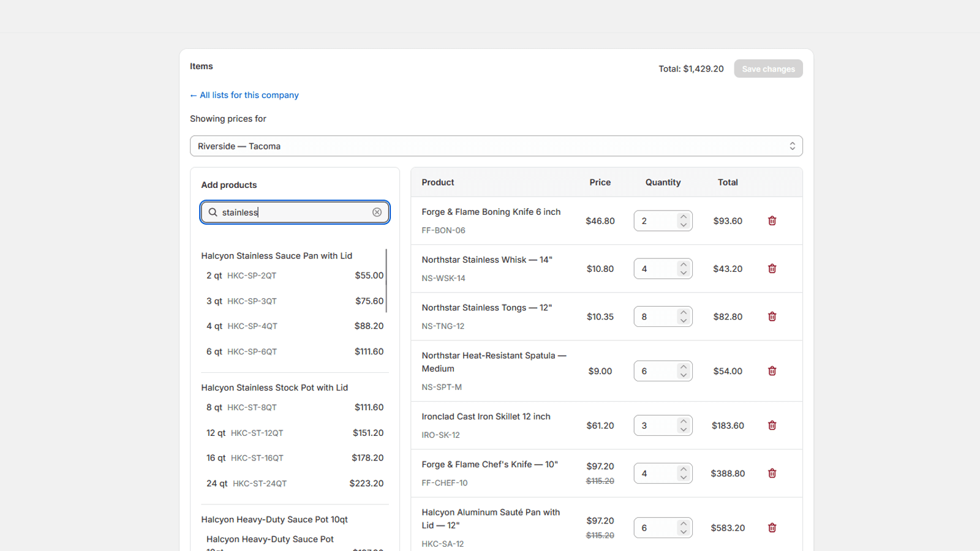Go back to All lists for this company

[244, 95]
